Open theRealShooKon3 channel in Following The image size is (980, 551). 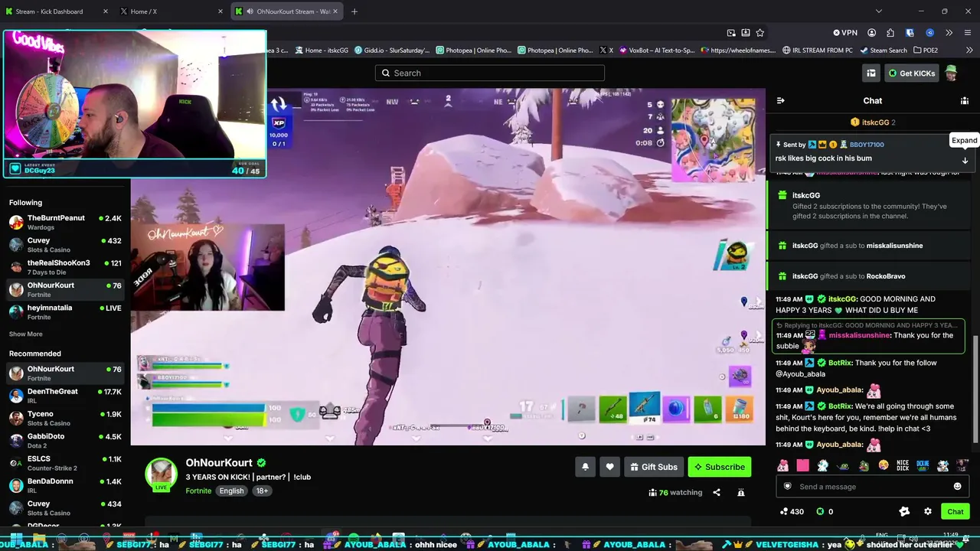(65, 267)
